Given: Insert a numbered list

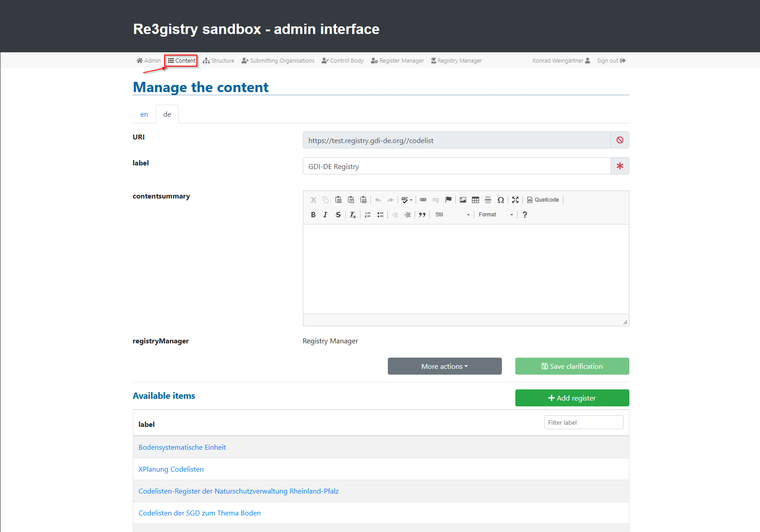Looking at the screenshot, I should [x=368, y=215].
